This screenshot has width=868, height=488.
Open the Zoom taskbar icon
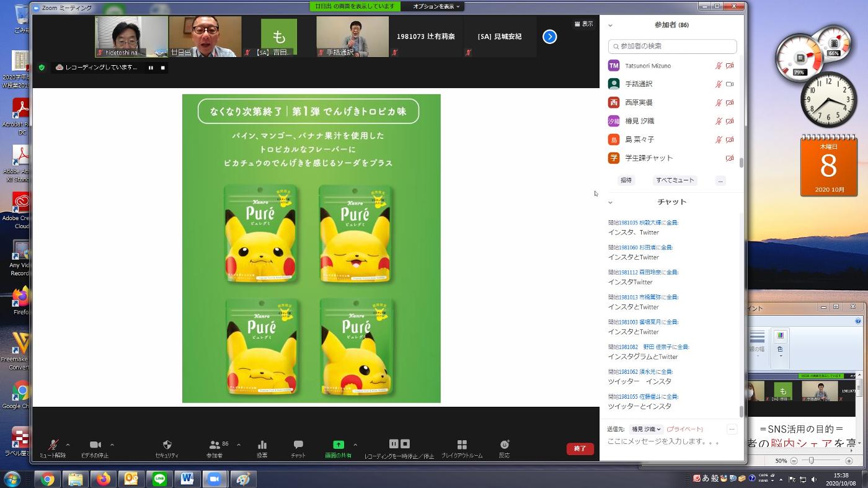(215, 479)
